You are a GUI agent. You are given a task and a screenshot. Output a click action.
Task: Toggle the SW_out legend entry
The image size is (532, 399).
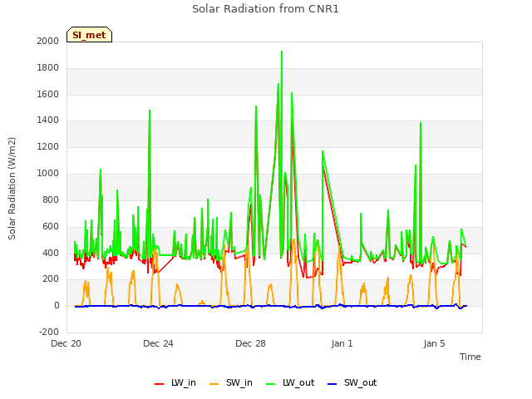[352, 382]
